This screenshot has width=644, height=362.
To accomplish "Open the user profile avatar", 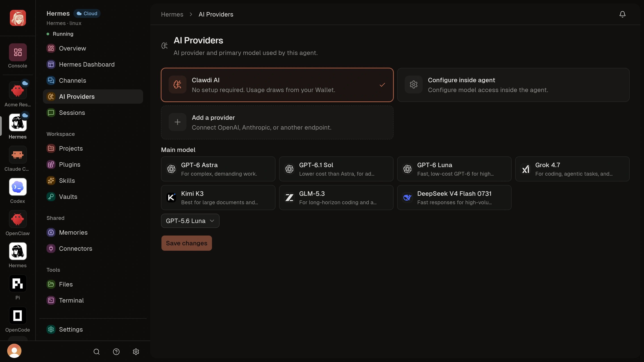I will (x=14, y=351).
